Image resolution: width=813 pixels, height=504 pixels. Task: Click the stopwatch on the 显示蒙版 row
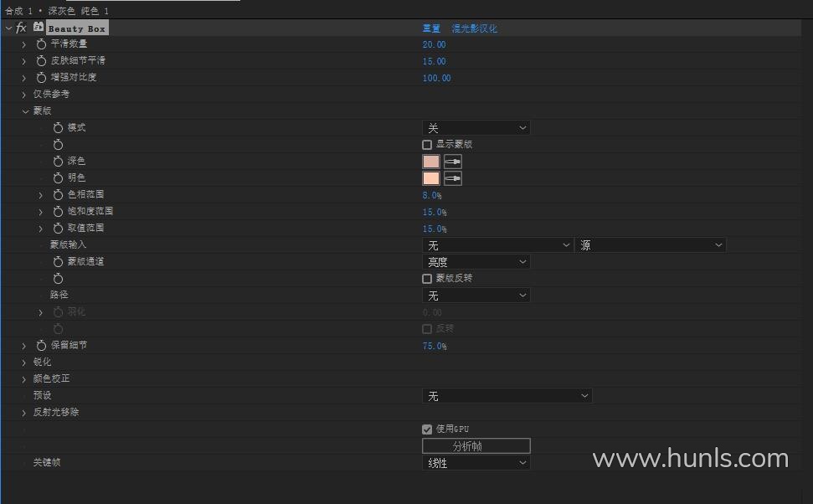click(x=58, y=145)
